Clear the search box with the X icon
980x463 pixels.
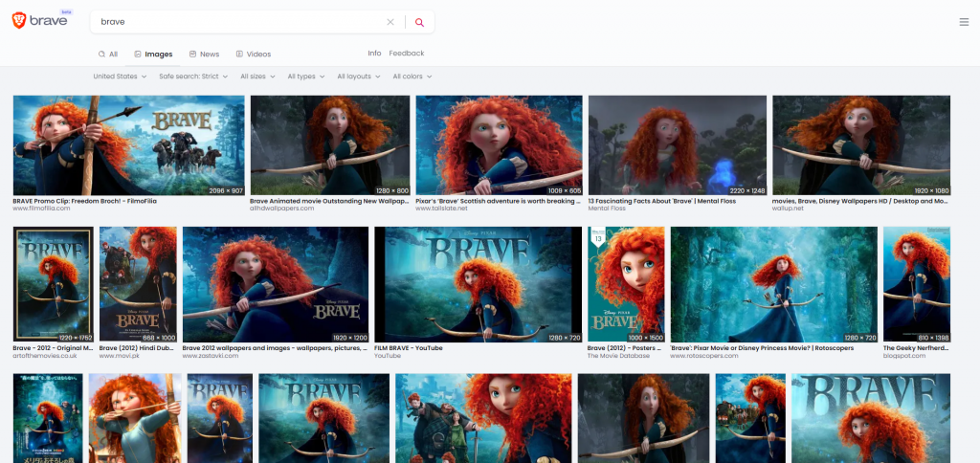click(x=390, y=22)
